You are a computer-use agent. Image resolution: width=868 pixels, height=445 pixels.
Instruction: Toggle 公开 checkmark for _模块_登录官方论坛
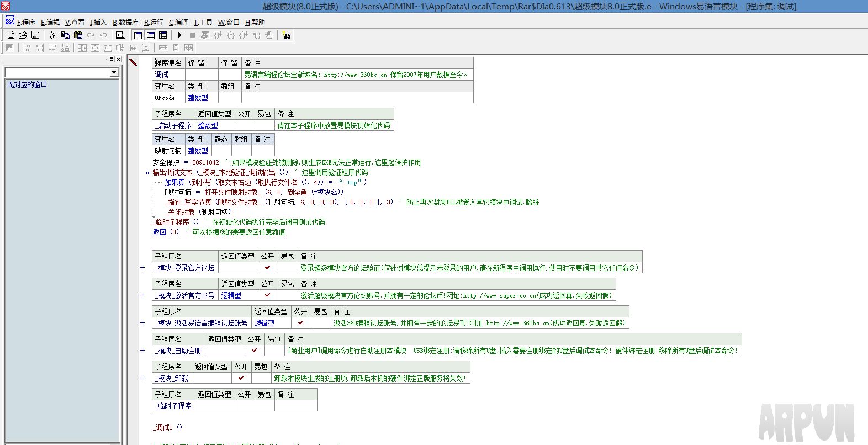267,268
